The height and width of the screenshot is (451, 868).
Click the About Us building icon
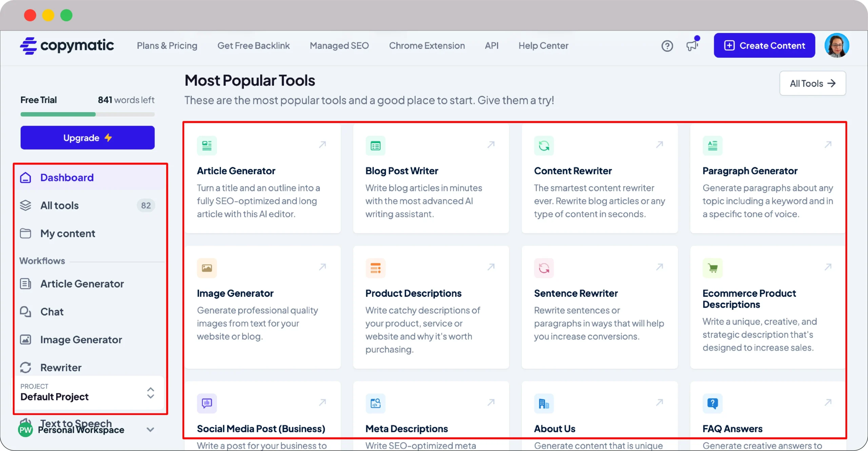544,403
